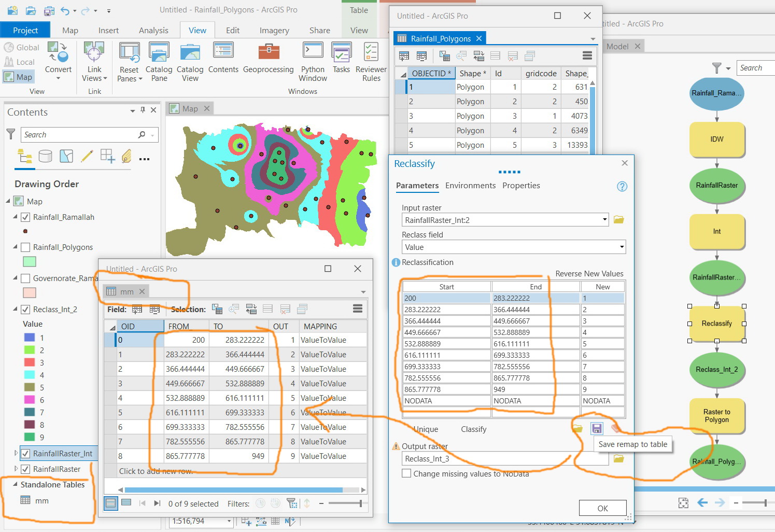
Task: Open Reviewer Rules pane
Action: [x=371, y=61]
